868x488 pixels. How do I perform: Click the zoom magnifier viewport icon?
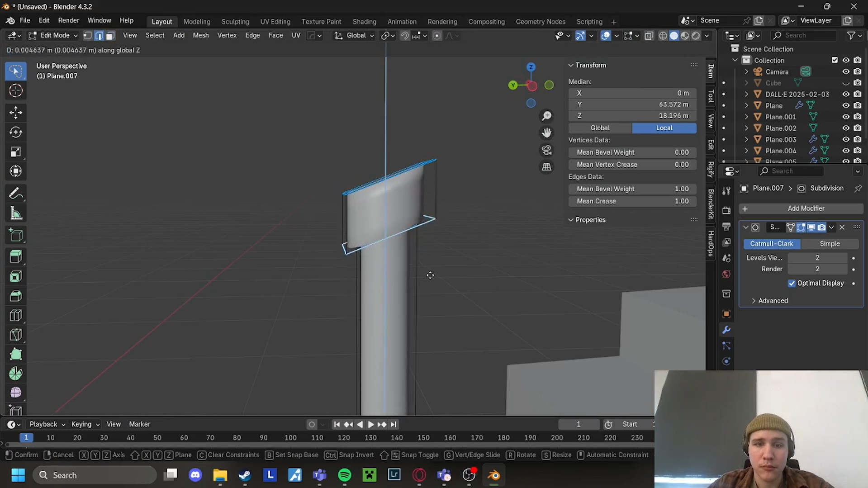tap(546, 116)
